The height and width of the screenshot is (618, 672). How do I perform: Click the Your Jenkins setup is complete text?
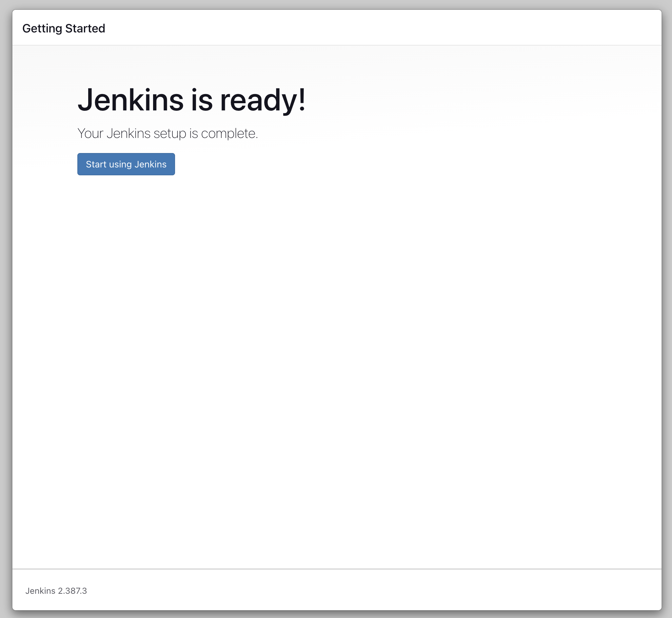tap(167, 133)
